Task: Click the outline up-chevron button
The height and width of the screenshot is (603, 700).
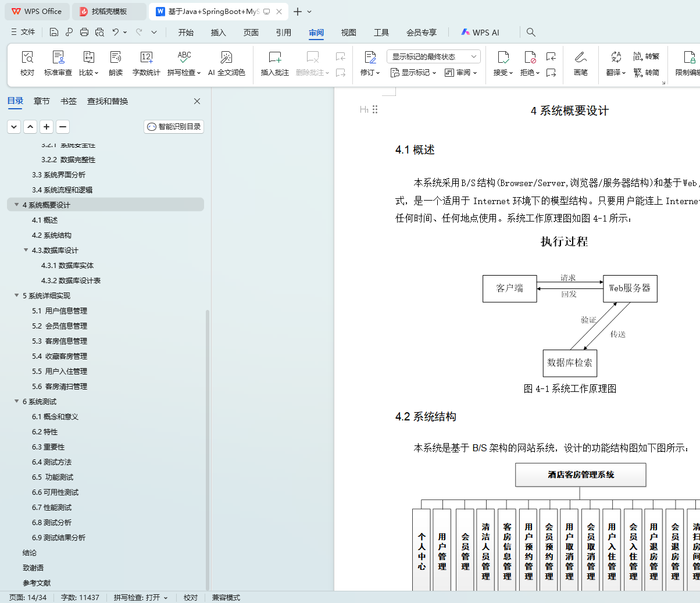Action: (30, 126)
